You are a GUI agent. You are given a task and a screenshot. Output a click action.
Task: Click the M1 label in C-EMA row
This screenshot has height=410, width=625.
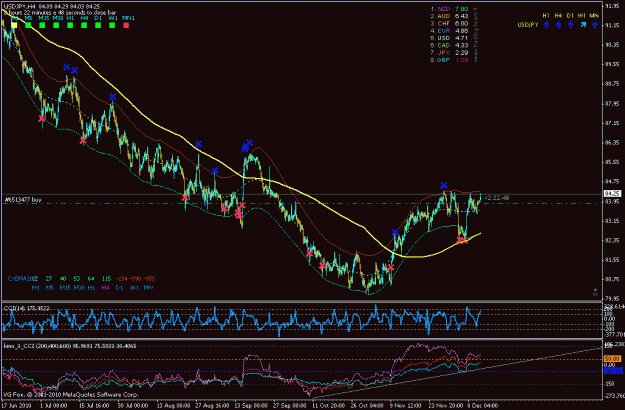35,287
